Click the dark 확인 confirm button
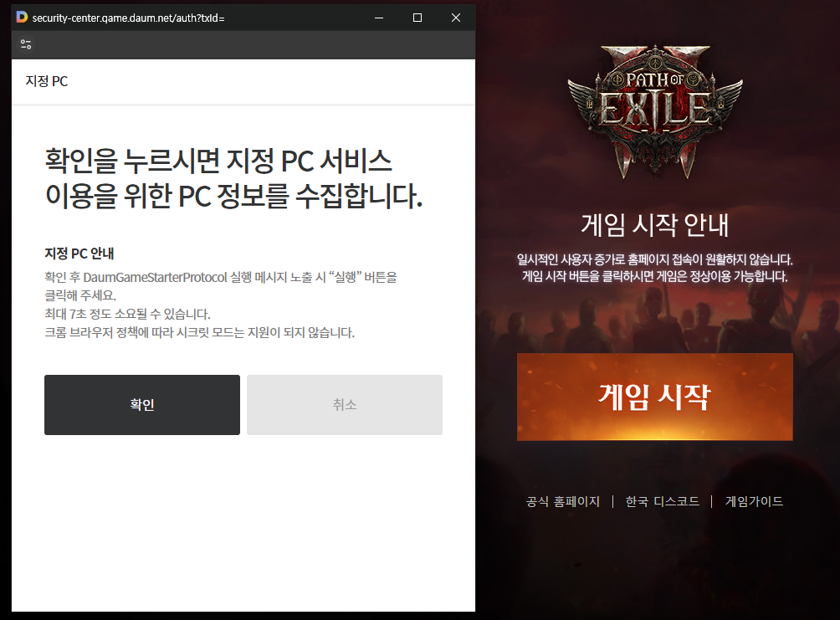The height and width of the screenshot is (620, 840). coord(142,405)
